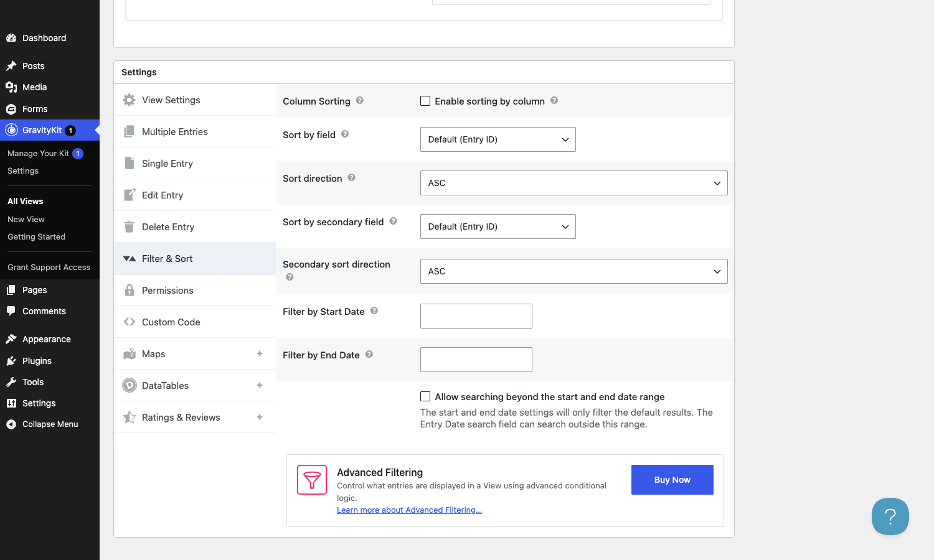The image size is (934, 560).
Task: Click the Delete Entry tab label
Action: pyautogui.click(x=168, y=227)
